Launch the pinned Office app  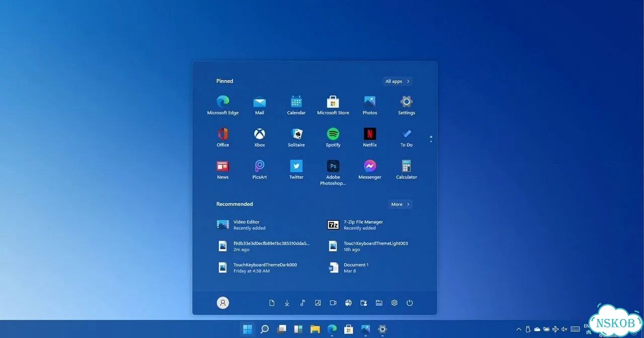(223, 138)
